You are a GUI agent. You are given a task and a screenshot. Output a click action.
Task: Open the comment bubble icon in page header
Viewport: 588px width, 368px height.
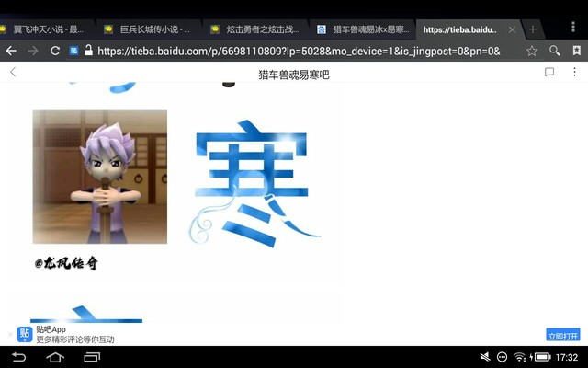(x=549, y=72)
